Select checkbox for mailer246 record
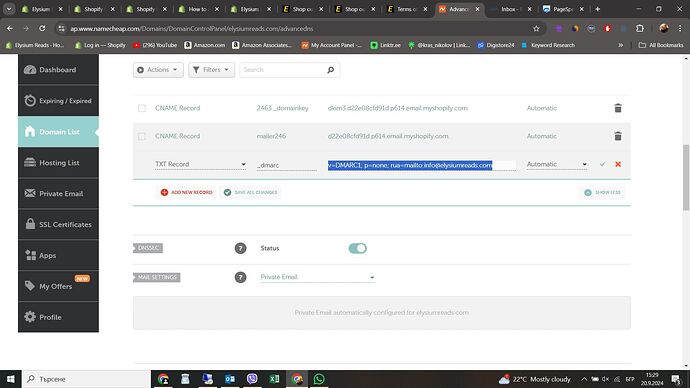690x388 pixels. pos(142,136)
